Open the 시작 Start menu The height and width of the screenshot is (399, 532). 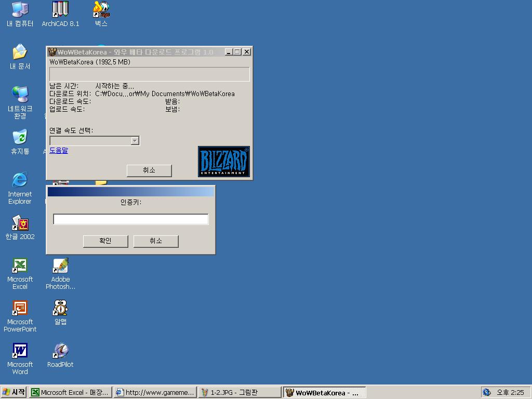[x=14, y=393]
